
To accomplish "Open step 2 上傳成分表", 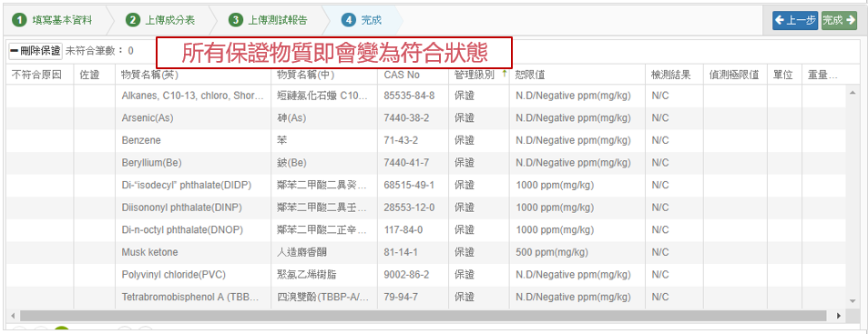I will (x=160, y=20).
